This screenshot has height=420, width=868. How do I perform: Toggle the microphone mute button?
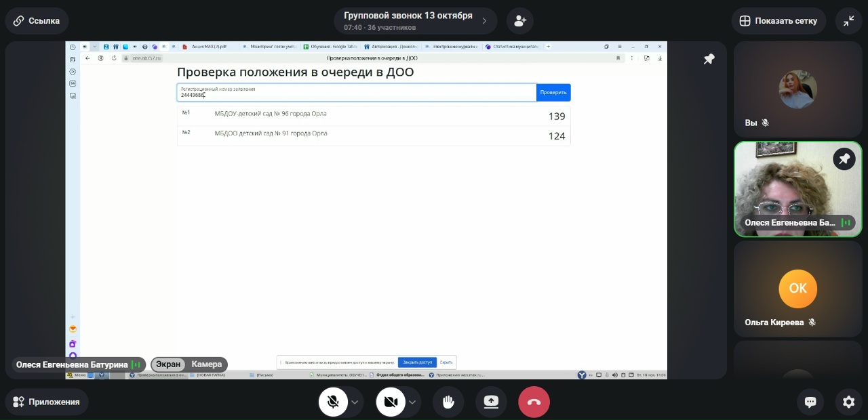tap(333, 402)
